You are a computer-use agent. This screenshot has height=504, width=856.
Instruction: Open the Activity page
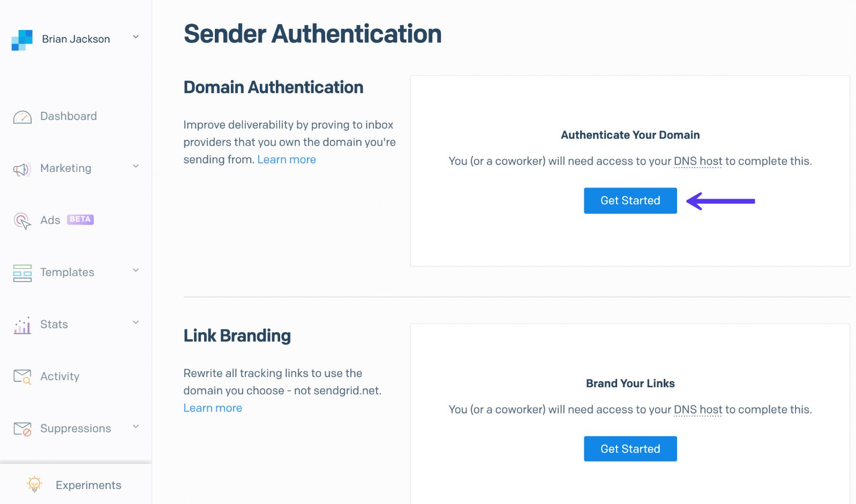click(x=59, y=376)
